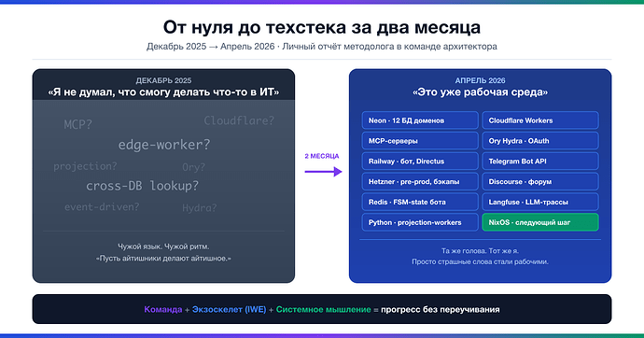Click quote «Я не думал, что смогу делать что-то в ИТ»
The image size is (644, 338).
pyautogui.click(x=163, y=92)
